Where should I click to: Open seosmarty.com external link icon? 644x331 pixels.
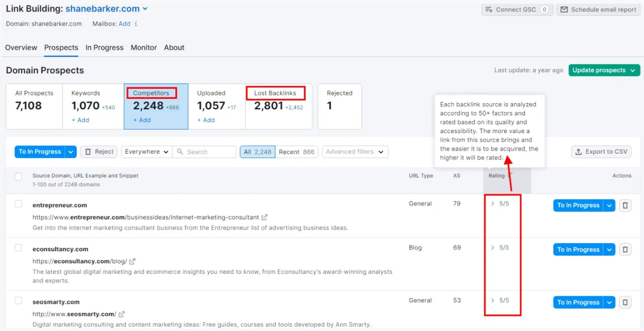(x=121, y=314)
